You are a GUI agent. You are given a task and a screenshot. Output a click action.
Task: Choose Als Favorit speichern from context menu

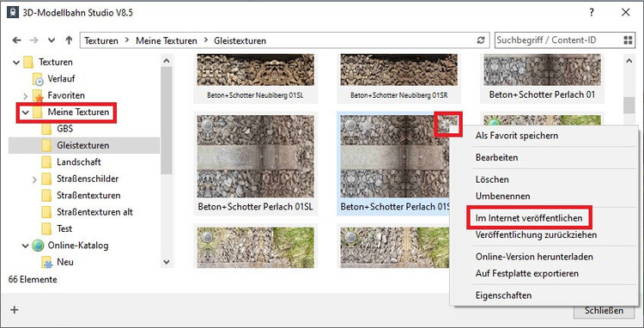[x=517, y=136]
